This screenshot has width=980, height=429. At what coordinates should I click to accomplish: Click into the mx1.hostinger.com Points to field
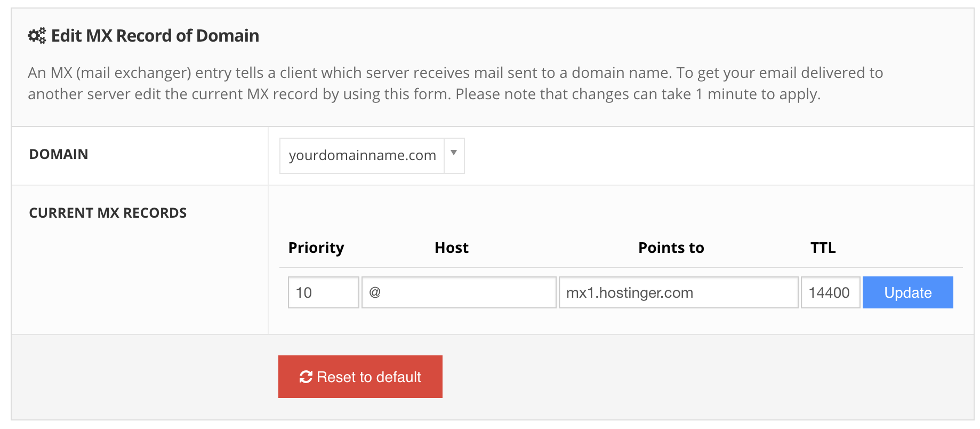(679, 292)
